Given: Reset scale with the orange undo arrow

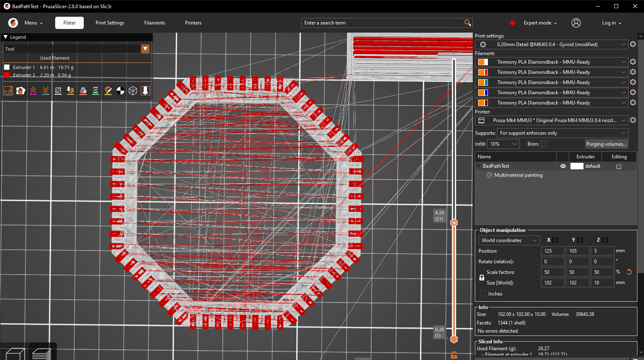Looking at the screenshot, I should click(x=629, y=272).
